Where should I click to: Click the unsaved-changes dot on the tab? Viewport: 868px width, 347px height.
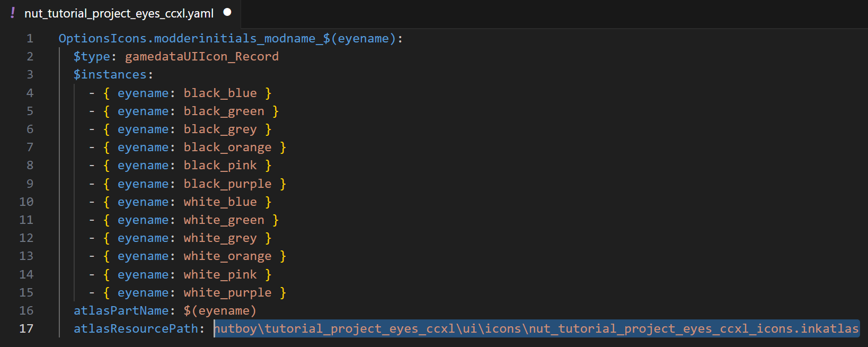[227, 12]
